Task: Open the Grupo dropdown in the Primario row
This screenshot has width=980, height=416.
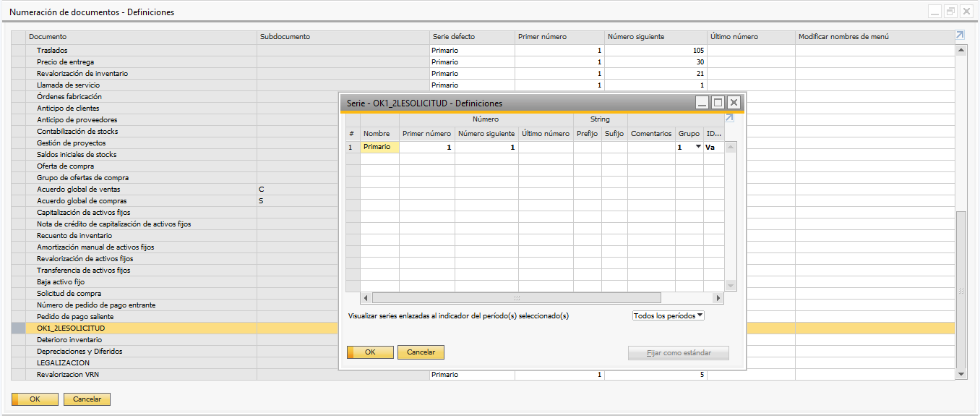Action: (x=698, y=147)
